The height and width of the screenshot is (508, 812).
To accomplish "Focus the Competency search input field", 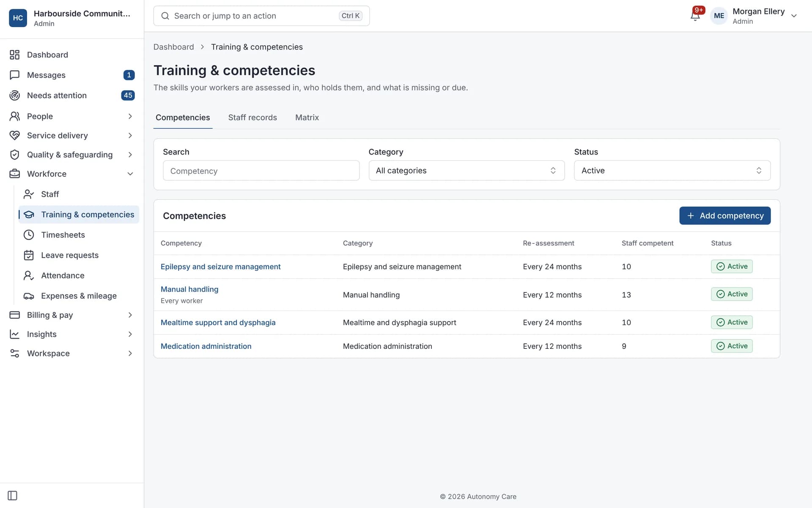I will (x=261, y=171).
